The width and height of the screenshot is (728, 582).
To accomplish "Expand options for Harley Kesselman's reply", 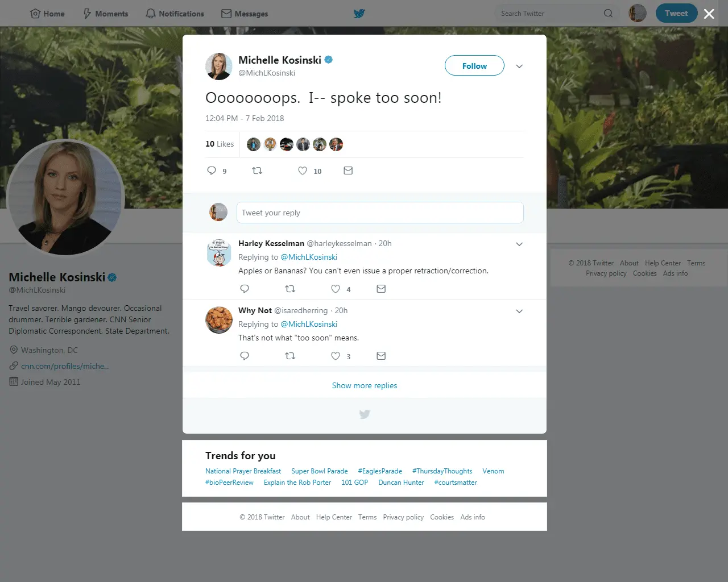I will coord(519,244).
